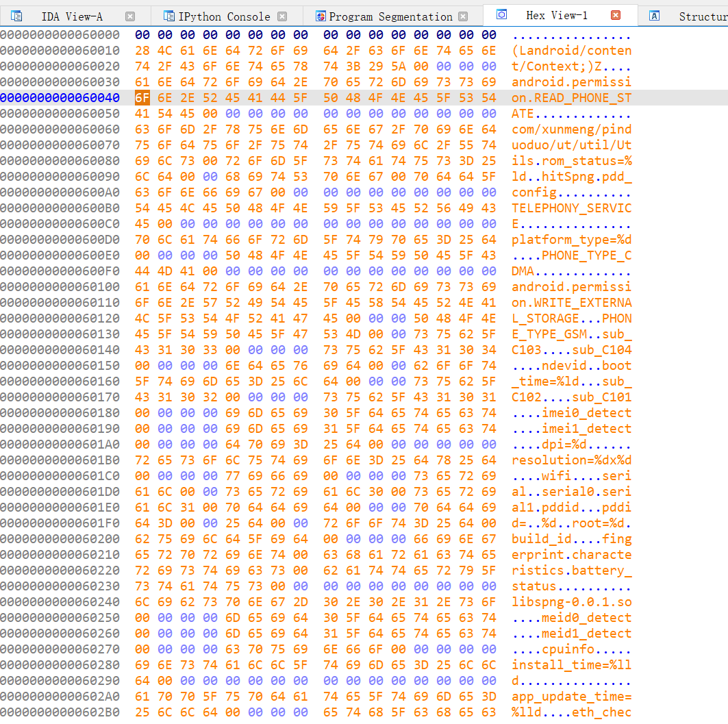The width and height of the screenshot is (728, 724).
Task: Click first byte 28 at row 60010
Action: point(142,51)
